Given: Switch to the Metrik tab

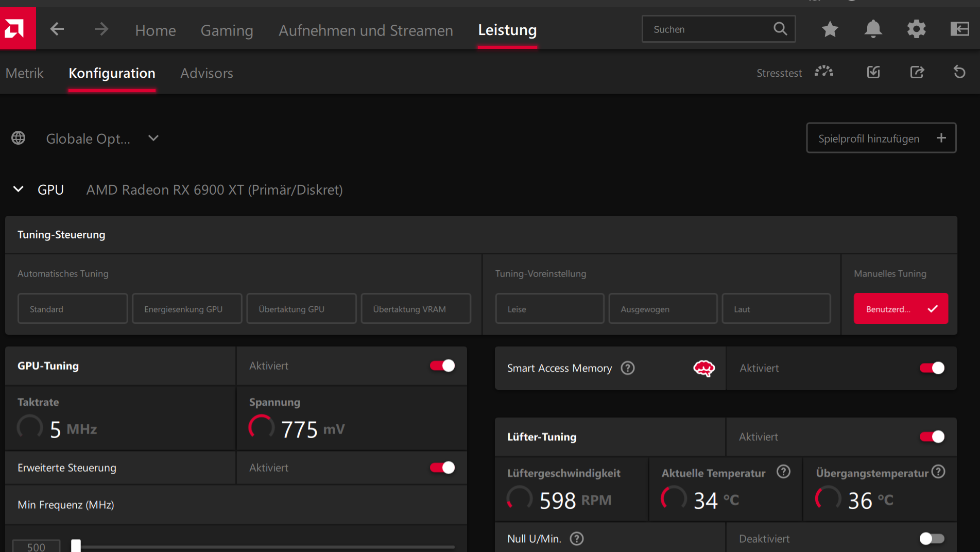Looking at the screenshot, I should point(24,73).
